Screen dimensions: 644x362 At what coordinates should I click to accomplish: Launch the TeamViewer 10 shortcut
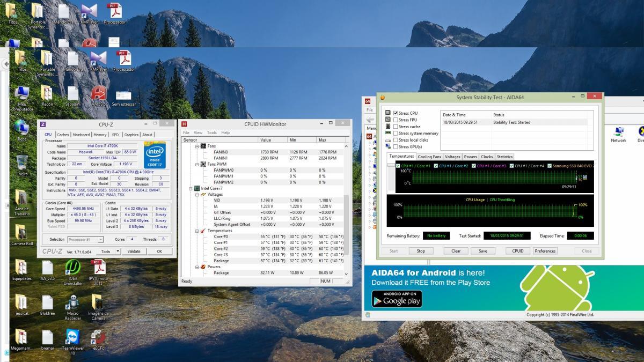(x=72, y=337)
